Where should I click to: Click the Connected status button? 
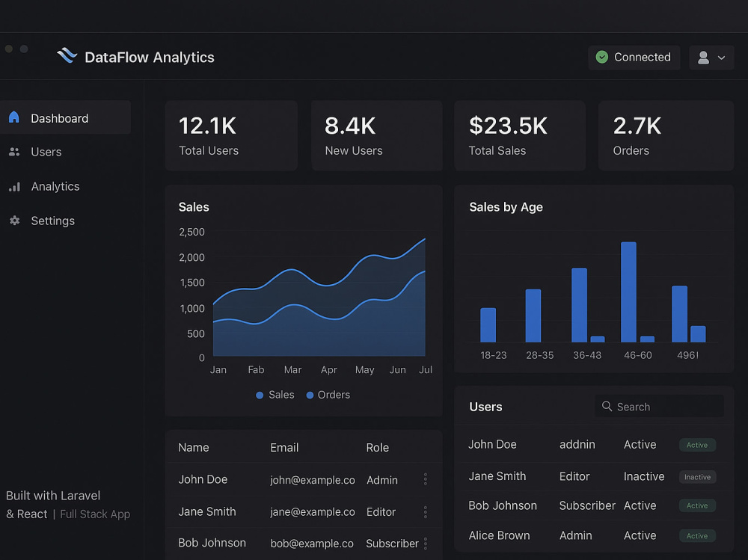[634, 58]
